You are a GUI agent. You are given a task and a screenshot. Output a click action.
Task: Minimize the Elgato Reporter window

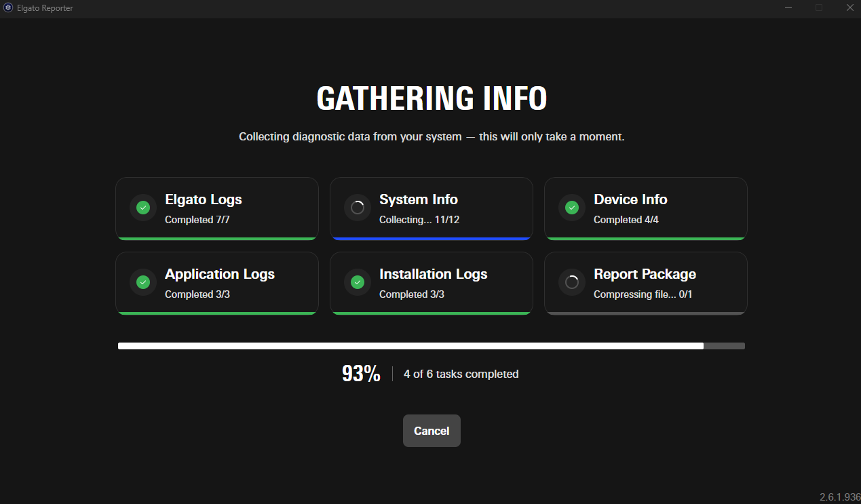click(788, 8)
